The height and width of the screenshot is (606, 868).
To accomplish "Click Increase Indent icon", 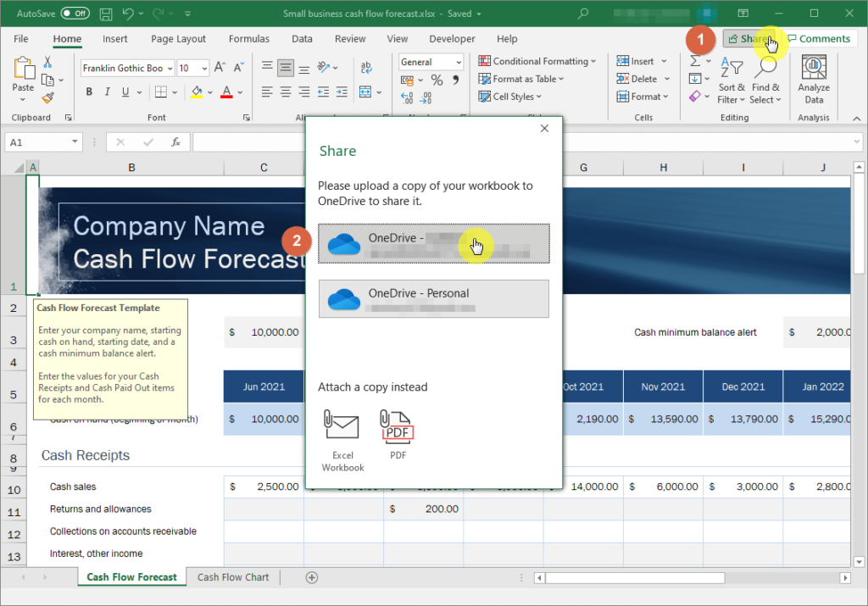I will [342, 92].
